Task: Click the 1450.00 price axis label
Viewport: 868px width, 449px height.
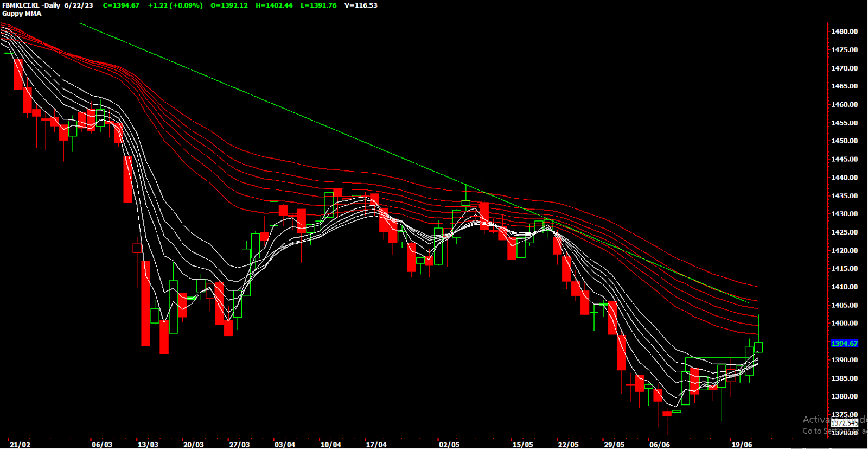Action: [x=845, y=141]
